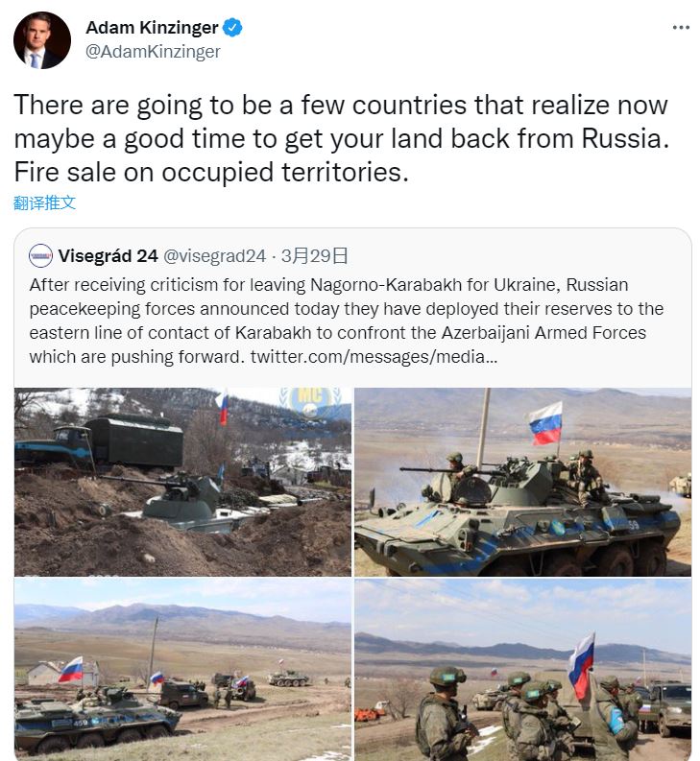The image size is (700, 761).
Task: Follow the twitter.com/messages/media link
Action: pyautogui.click(x=374, y=357)
